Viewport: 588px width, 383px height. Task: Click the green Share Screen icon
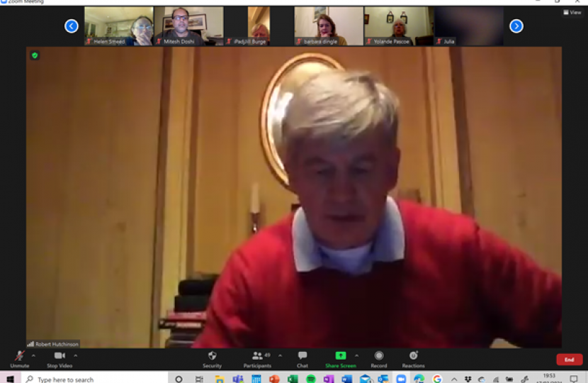pos(341,356)
